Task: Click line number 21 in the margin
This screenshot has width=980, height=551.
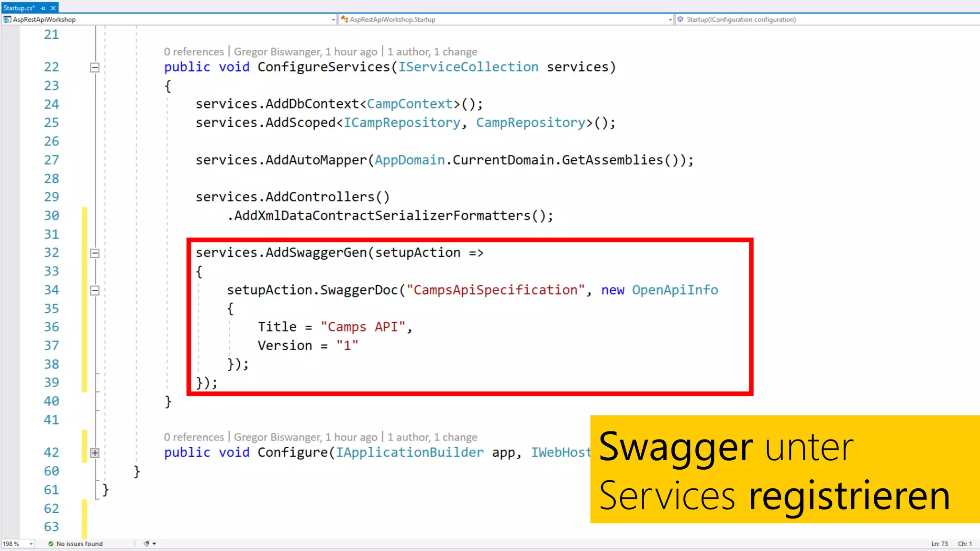Action: [52, 34]
